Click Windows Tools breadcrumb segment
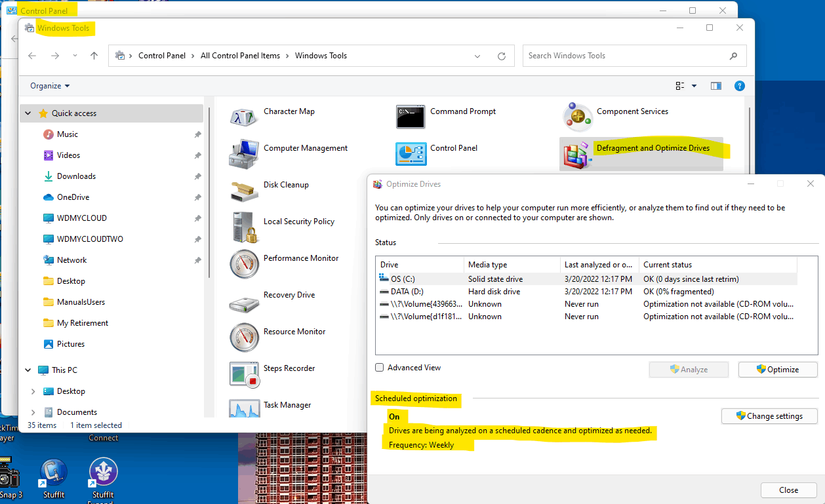825x504 pixels. pos(321,56)
